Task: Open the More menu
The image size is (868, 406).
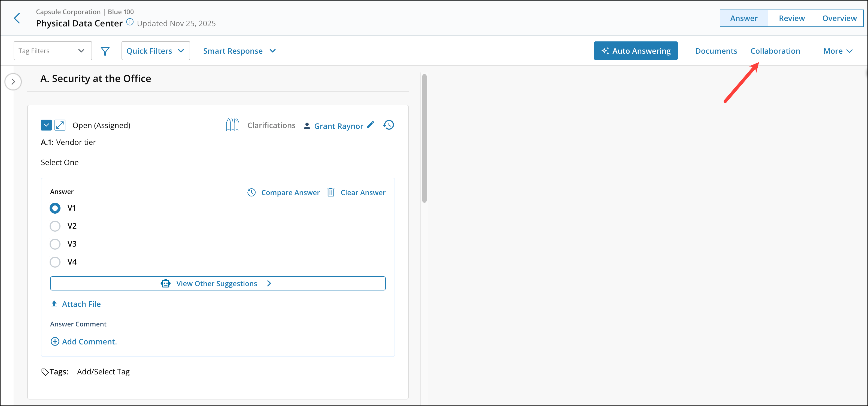Action: (x=837, y=50)
